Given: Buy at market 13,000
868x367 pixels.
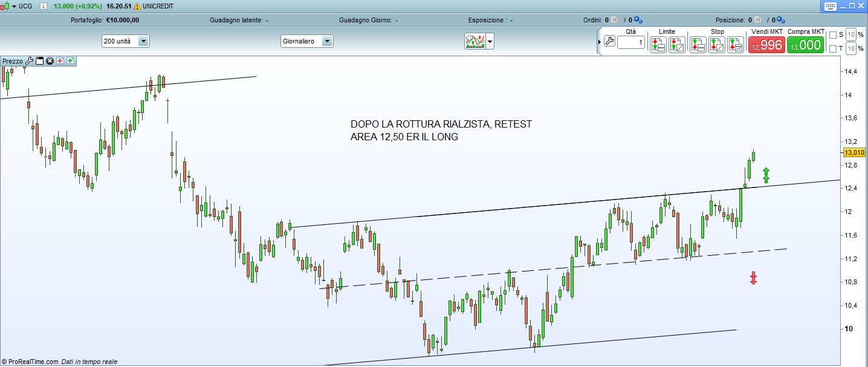Looking at the screenshot, I should pos(805,45).
